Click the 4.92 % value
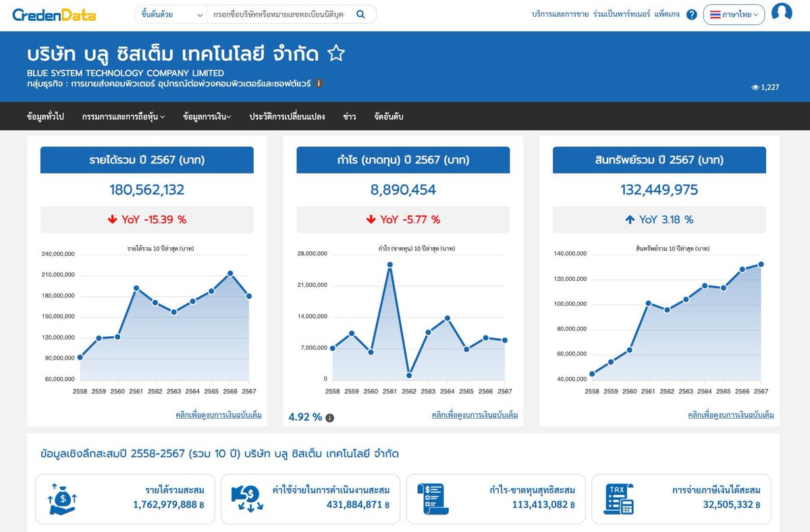Image resolution: width=810 pixels, height=532 pixels. point(305,417)
